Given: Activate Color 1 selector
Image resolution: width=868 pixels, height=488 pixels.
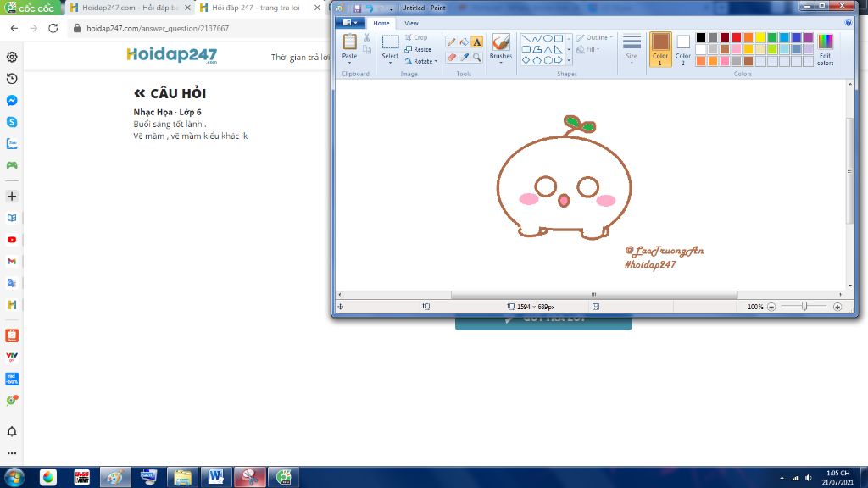Looking at the screenshot, I should (x=659, y=49).
